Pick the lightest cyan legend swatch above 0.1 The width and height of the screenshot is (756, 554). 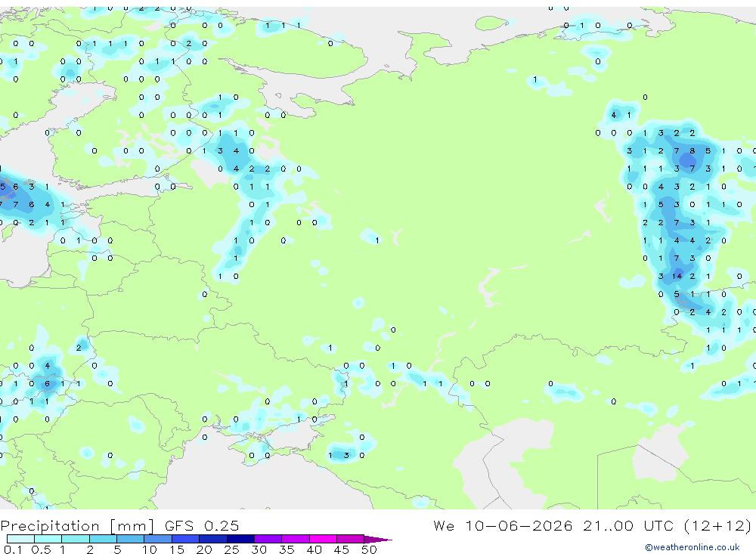(x=20, y=539)
